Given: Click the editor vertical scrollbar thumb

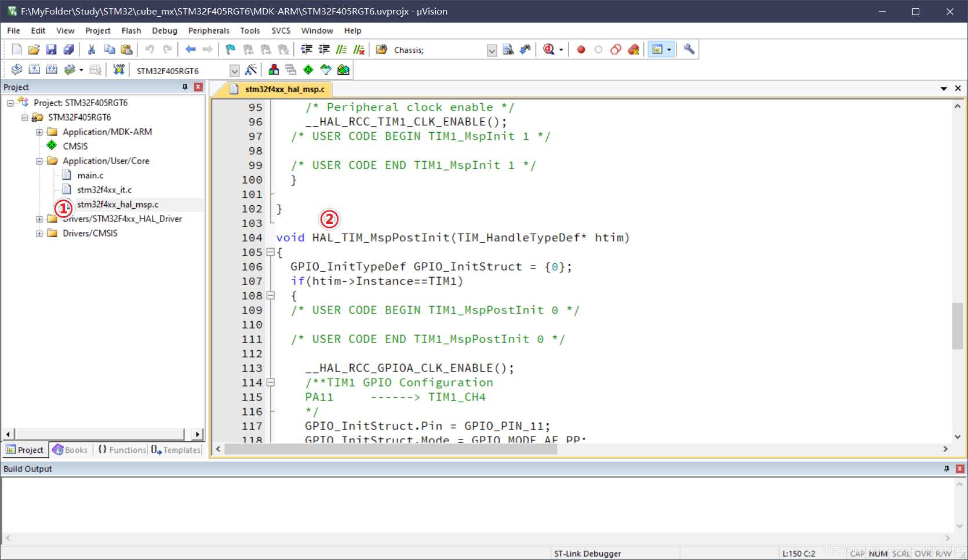Looking at the screenshot, I should (x=958, y=326).
